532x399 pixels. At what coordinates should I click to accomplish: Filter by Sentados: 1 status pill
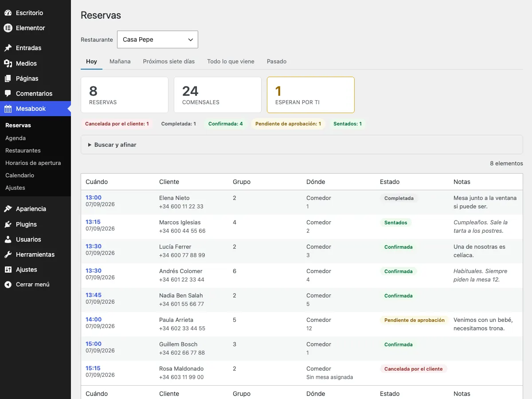pyautogui.click(x=348, y=124)
